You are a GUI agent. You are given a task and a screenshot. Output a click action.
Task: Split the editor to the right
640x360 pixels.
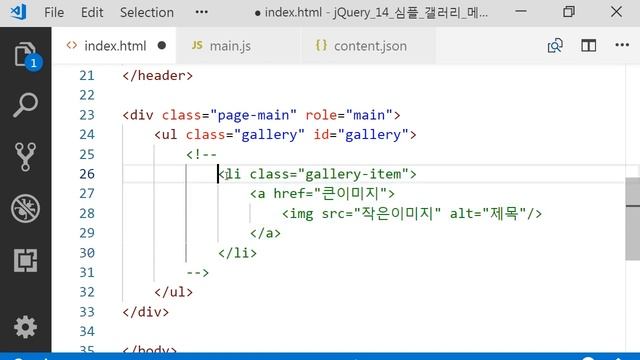pos(589,45)
